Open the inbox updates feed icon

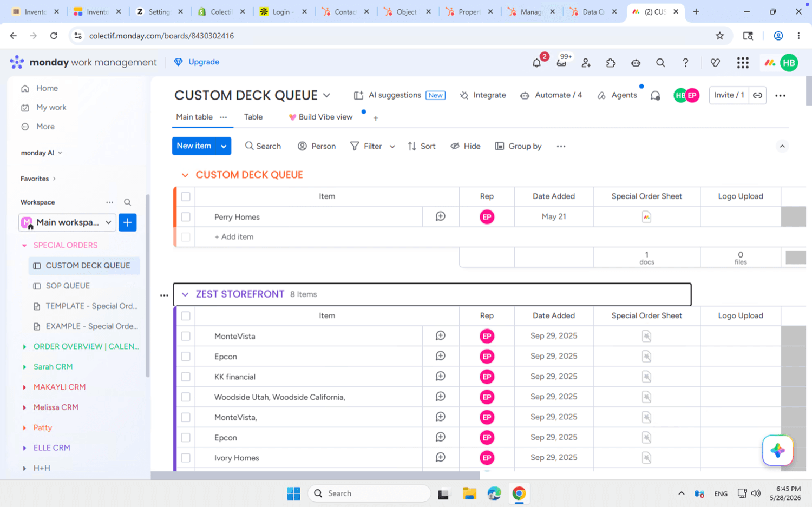click(x=561, y=63)
